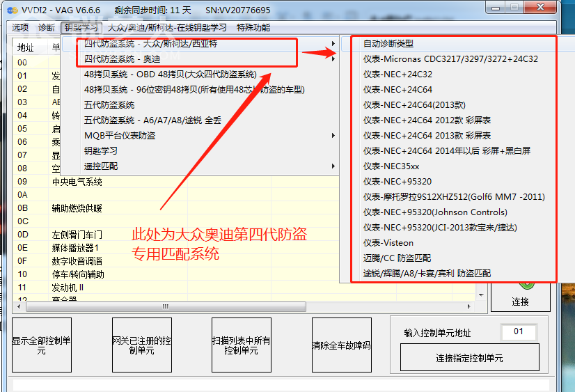
Task: Select plain 仪表-NEC+24C64 option
Action: pyautogui.click(x=397, y=90)
